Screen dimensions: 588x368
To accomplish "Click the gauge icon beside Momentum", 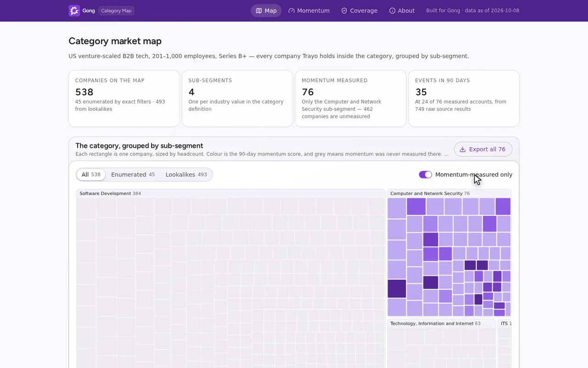I will point(291,11).
